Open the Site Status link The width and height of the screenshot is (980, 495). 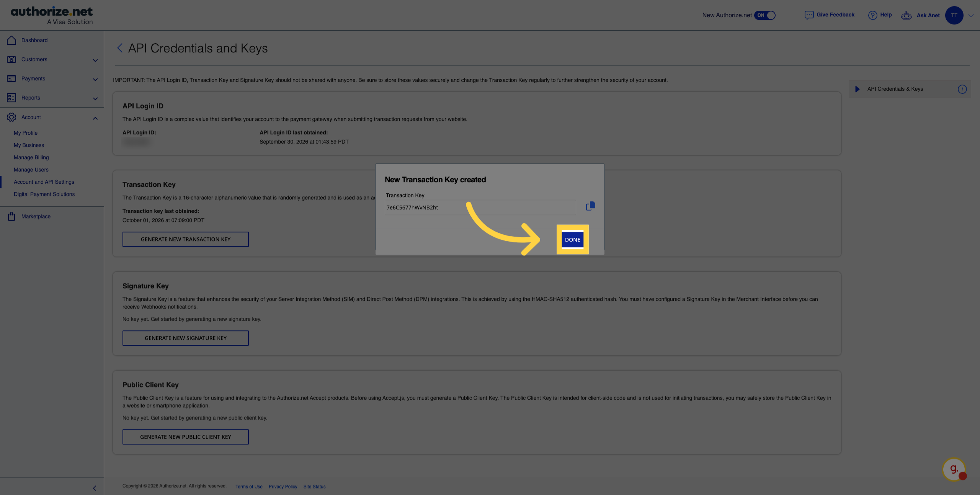314,487
